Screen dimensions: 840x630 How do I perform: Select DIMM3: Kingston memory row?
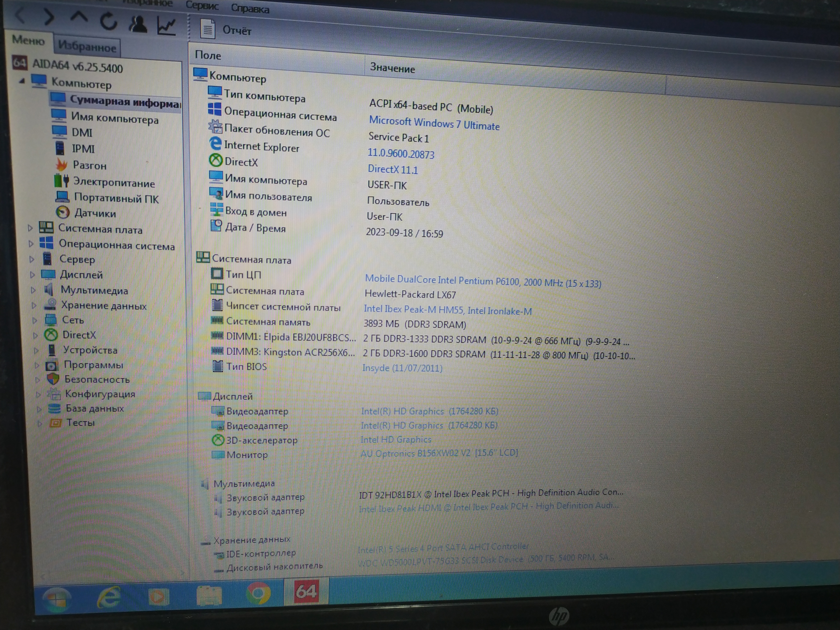click(290, 352)
